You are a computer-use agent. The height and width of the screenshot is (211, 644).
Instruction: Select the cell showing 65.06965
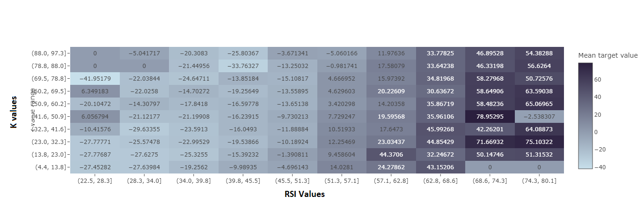tap(539, 104)
